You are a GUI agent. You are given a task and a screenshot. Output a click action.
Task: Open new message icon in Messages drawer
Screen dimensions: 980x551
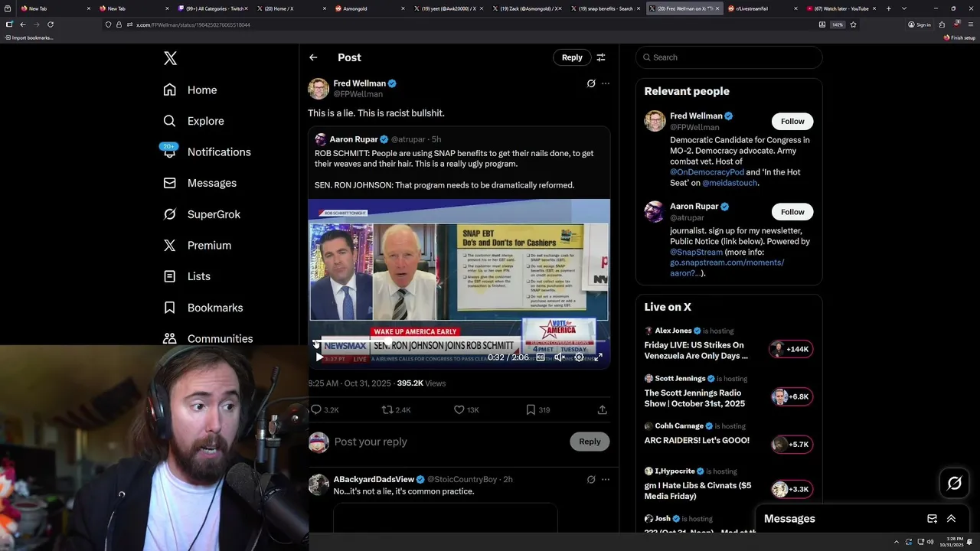coord(932,519)
